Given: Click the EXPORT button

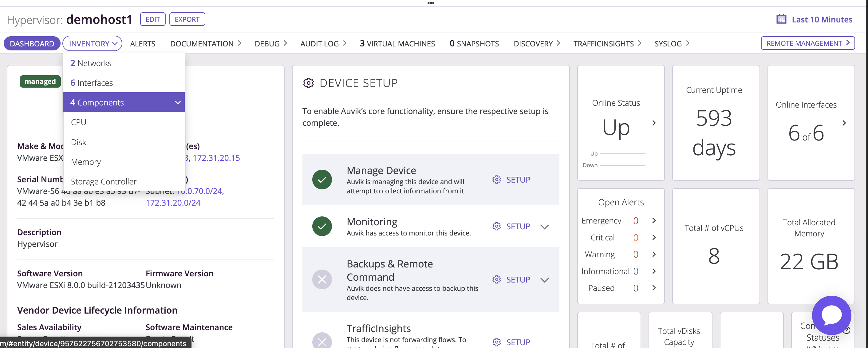Looking at the screenshot, I should point(187,19).
